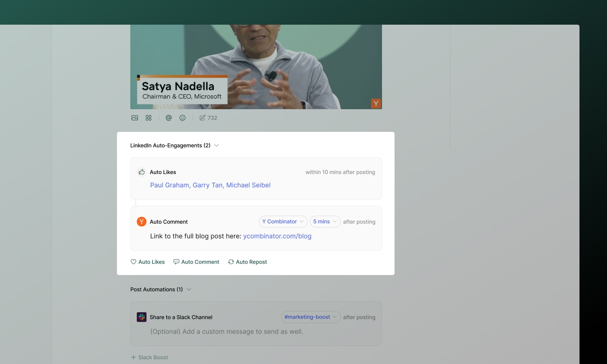This screenshot has height=364, width=607.
Task: Open the emoji picker icon
Action: pyautogui.click(x=183, y=118)
